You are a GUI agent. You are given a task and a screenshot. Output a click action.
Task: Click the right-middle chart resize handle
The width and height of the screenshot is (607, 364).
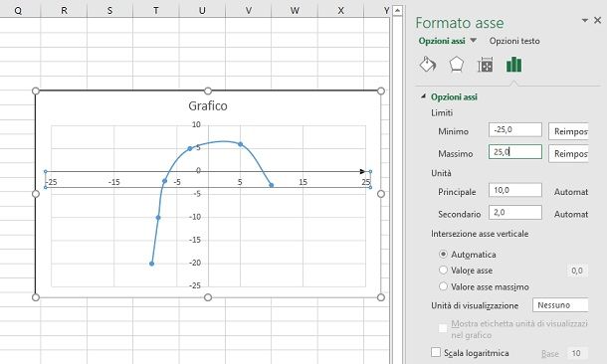pos(381,194)
